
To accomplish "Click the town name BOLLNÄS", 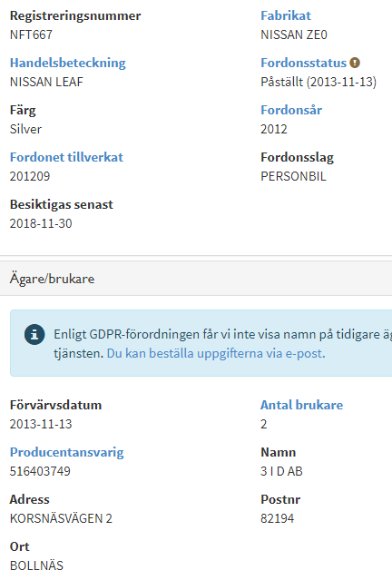I will [x=36, y=565].
